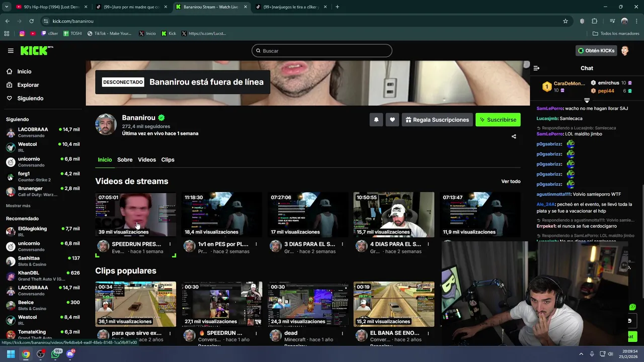The image size is (644, 362).
Task: Open Chrome tab search dropdown
Action: pyautogui.click(x=7, y=7)
